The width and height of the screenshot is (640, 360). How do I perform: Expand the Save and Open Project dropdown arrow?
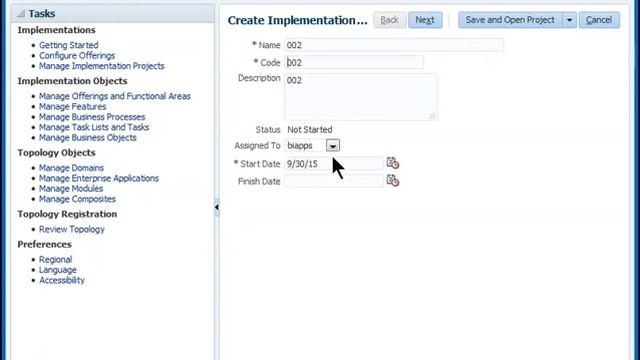click(569, 20)
